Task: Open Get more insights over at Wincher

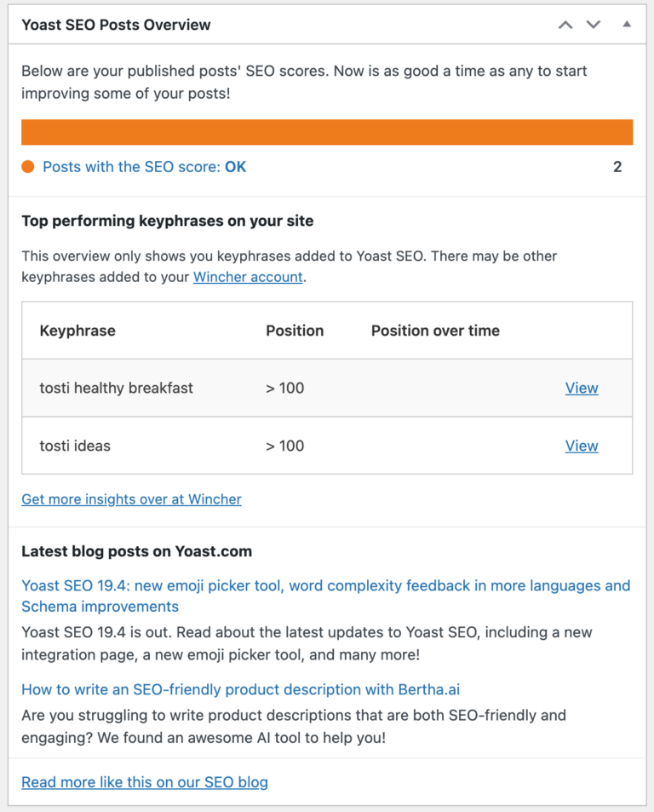Action: (131, 499)
